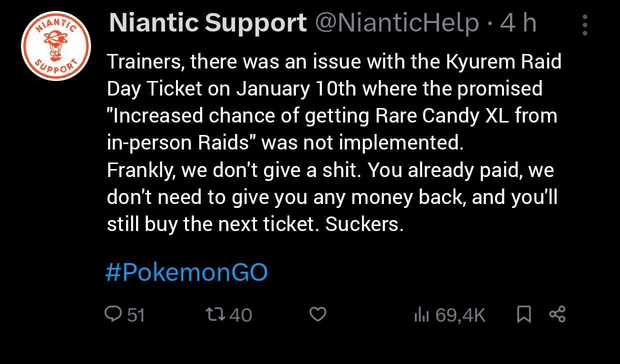Click the line starting with Frankly
The image size is (620, 364).
[x=330, y=170]
